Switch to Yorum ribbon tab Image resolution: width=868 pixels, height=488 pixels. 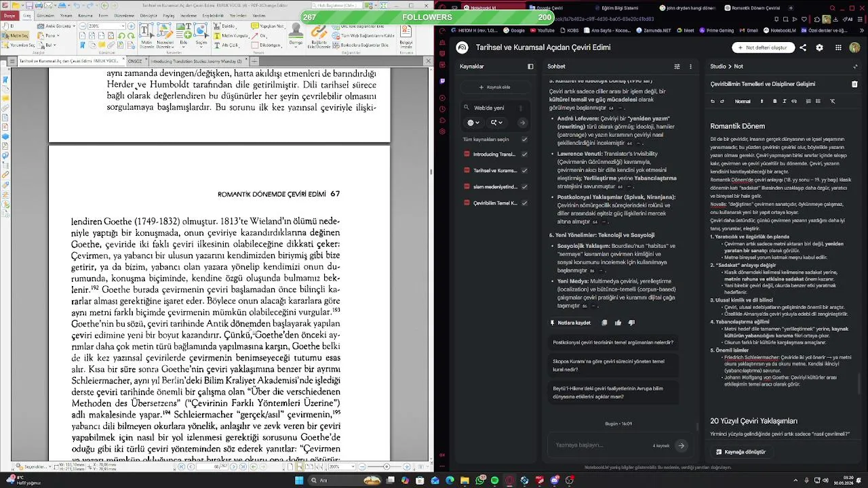point(66,16)
